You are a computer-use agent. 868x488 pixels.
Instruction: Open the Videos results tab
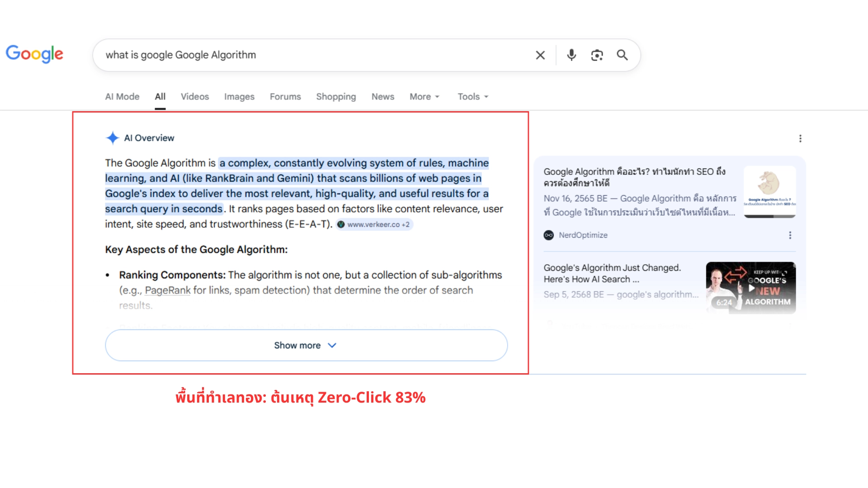coord(195,97)
